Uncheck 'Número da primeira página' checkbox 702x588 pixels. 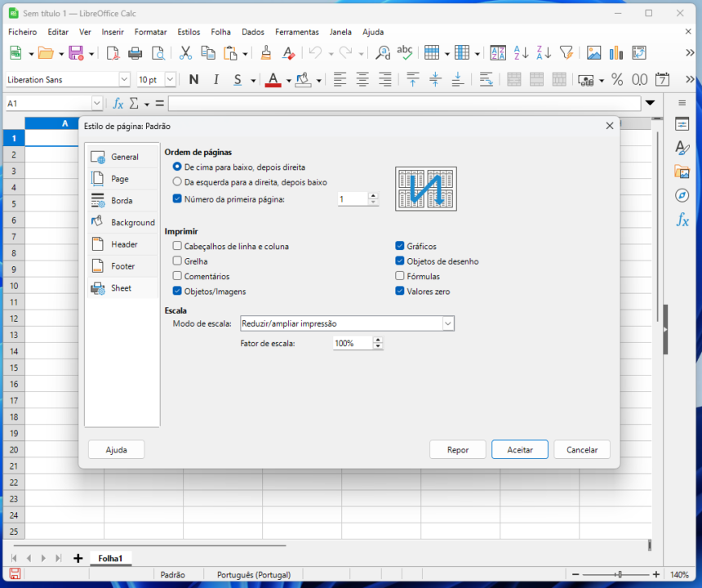(177, 198)
